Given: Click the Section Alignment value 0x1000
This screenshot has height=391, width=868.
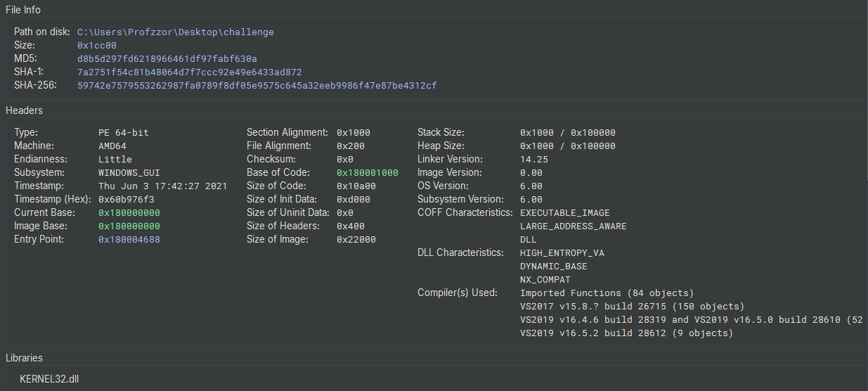Looking at the screenshot, I should (353, 133).
